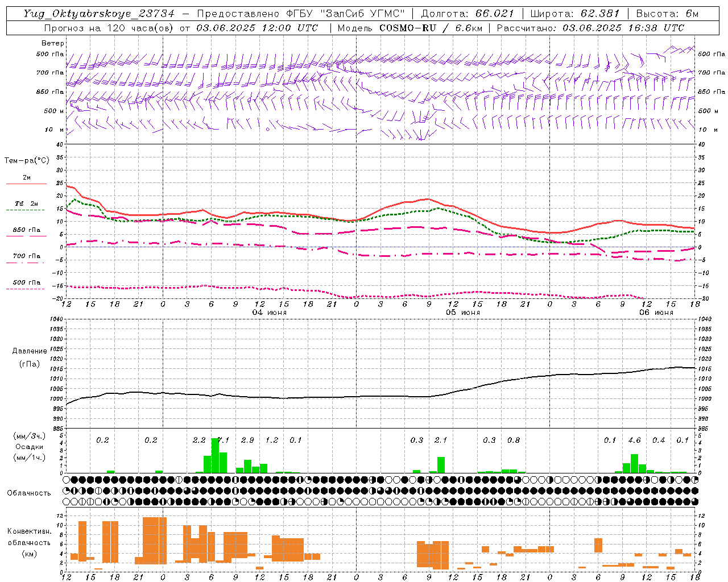
Task: Click the 1.2 precipitation total value
Action: (272, 440)
